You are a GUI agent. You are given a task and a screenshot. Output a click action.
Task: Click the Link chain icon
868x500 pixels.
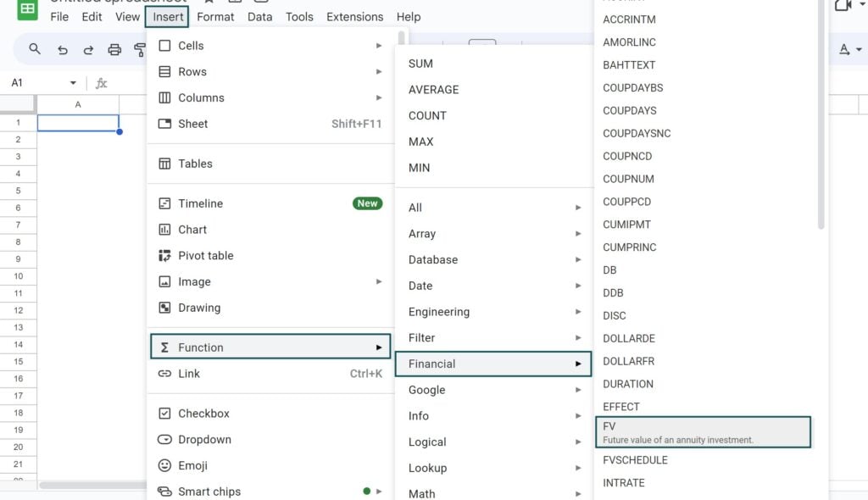tap(164, 373)
